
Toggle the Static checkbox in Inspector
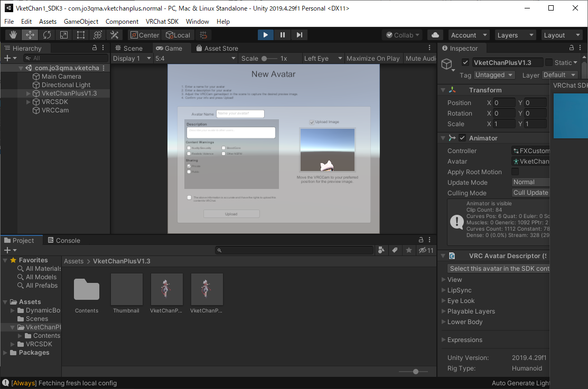(x=549, y=63)
